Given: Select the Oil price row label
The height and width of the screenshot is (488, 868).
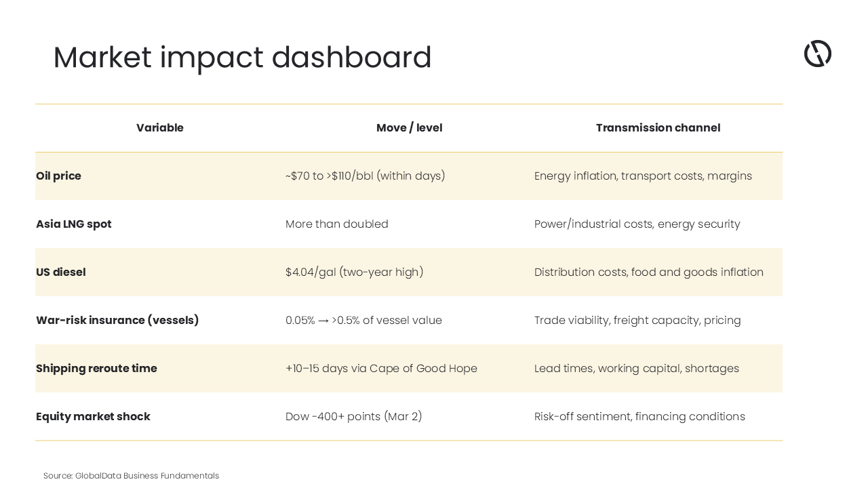Looking at the screenshot, I should (59, 176).
